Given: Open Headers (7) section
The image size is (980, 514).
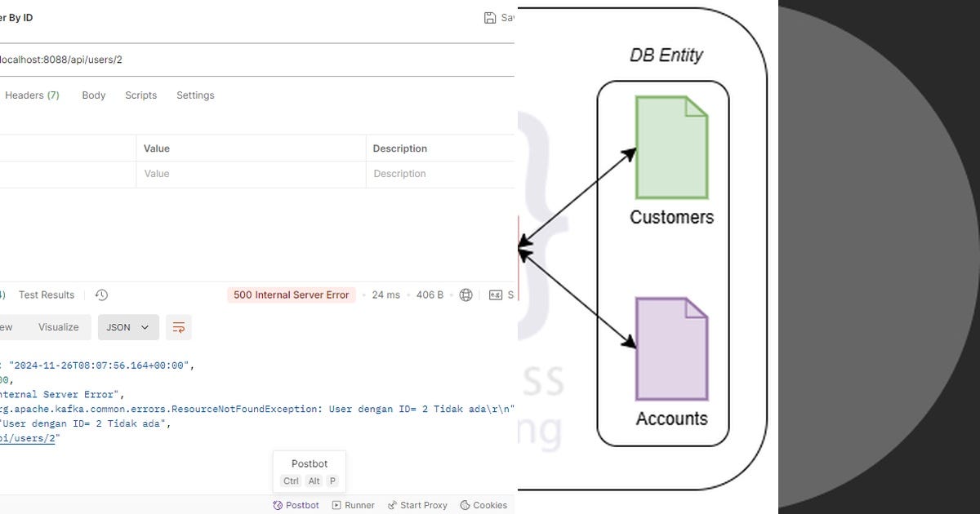Looking at the screenshot, I should (32, 95).
